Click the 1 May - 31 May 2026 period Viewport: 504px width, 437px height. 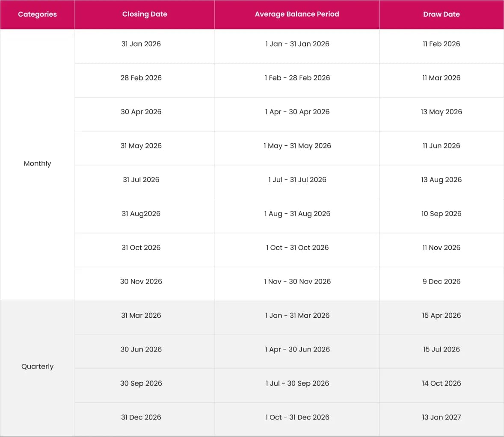pyautogui.click(x=297, y=146)
